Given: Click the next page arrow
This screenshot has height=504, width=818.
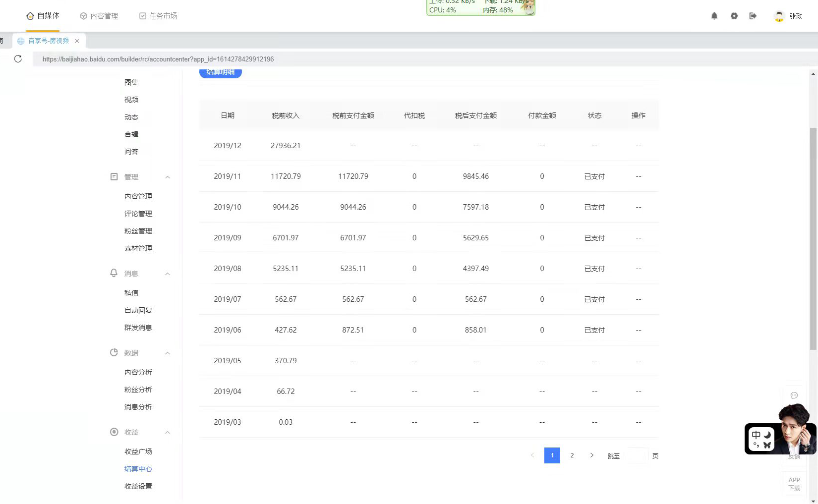Looking at the screenshot, I should click(591, 455).
